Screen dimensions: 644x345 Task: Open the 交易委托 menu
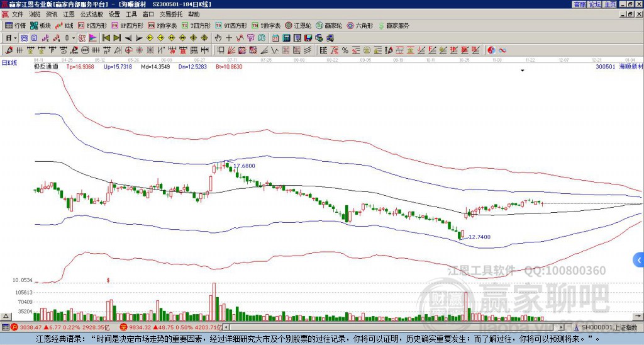point(171,14)
